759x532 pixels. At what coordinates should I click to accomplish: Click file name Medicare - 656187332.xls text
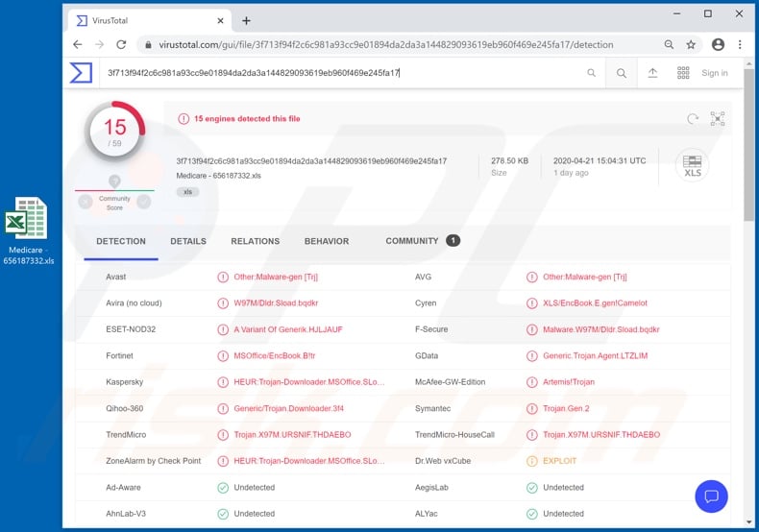coord(218,176)
